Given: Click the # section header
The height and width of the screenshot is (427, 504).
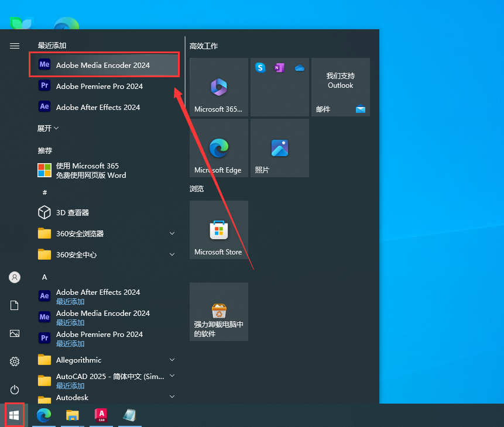Looking at the screenshot, I should (x=44, y=192).
